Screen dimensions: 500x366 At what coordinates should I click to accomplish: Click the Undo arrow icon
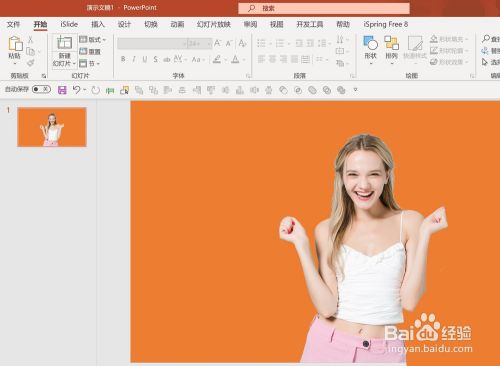(x=77, y=90)
